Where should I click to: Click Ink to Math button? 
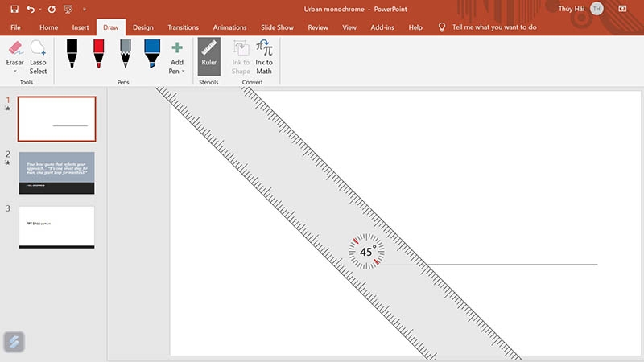(x=264, y=57)
